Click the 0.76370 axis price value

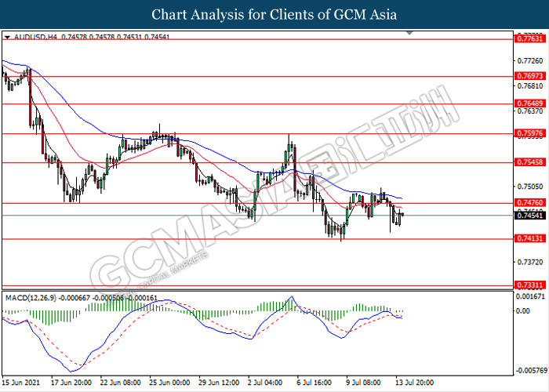pos(530,111)
